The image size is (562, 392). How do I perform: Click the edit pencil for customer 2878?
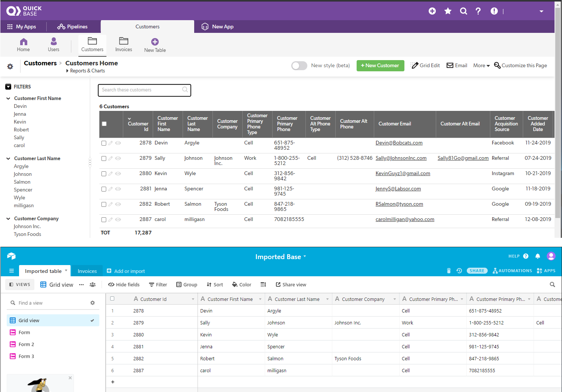click(x=111, y=143)
